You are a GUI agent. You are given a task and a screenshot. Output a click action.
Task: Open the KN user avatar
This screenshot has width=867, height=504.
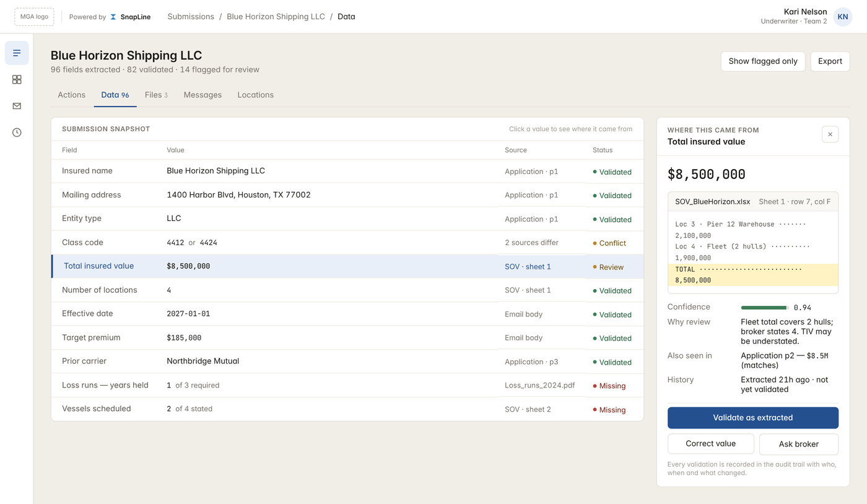(x=842, y=17)
